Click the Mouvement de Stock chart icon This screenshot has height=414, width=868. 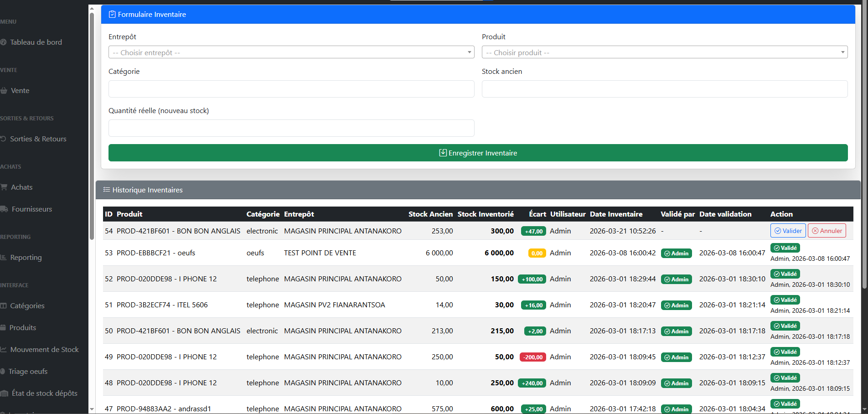pyautogui.click(x=3, y=349)
